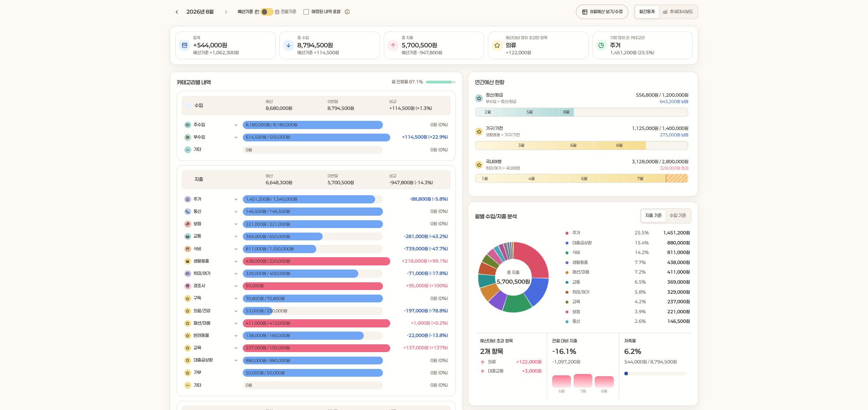Screen dimensions: 868x410
Task: Go to the previous month arrow
Action: tap(177, 12)
